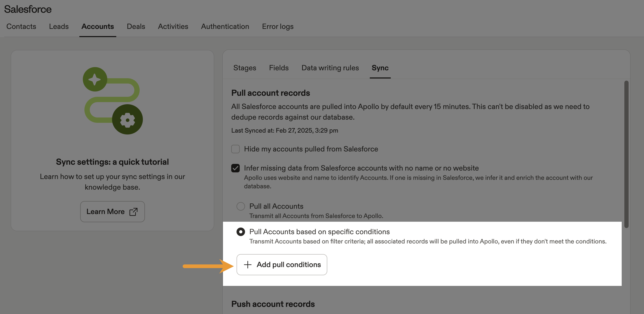Open the Activities tab
The height and width of the screenshot is (314, 644).
tap(173, 27)
